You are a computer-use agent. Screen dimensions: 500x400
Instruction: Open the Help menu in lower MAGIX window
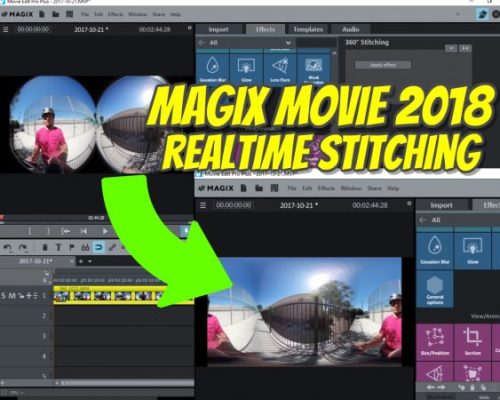(393, 188)
